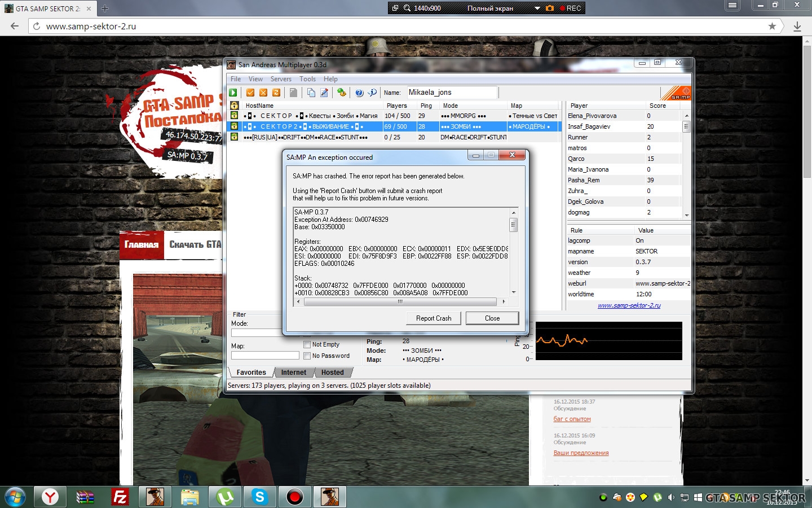
Task: Open the browser downloads arrow icon
Action: [x=797, y=27]
